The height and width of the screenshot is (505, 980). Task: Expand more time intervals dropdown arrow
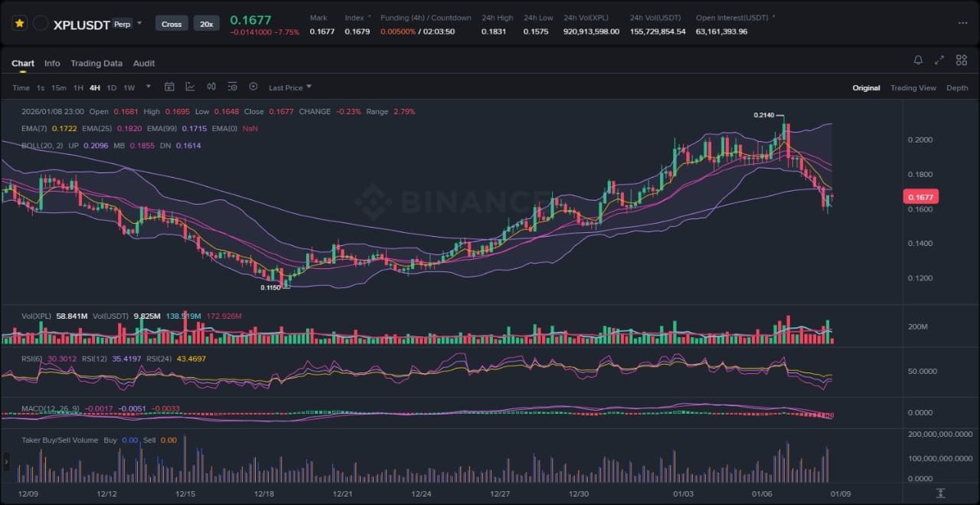click(x=149, y=87)
